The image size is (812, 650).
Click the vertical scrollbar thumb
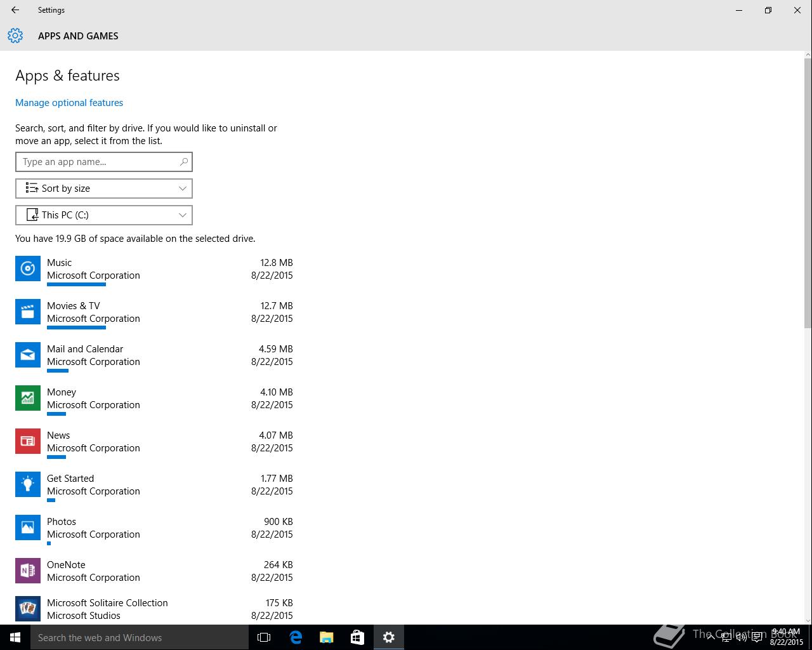[x=808, y=193]
